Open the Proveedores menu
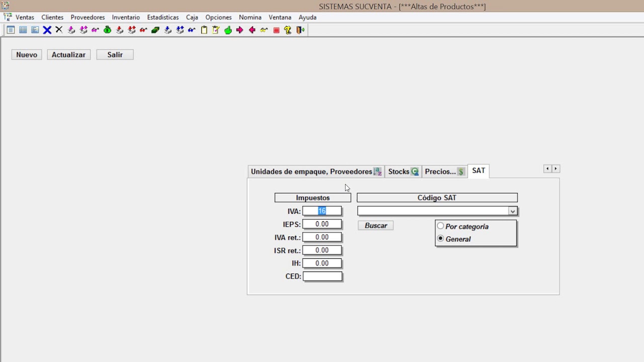Screen dimensions: 644x362 tap(88, 17)
